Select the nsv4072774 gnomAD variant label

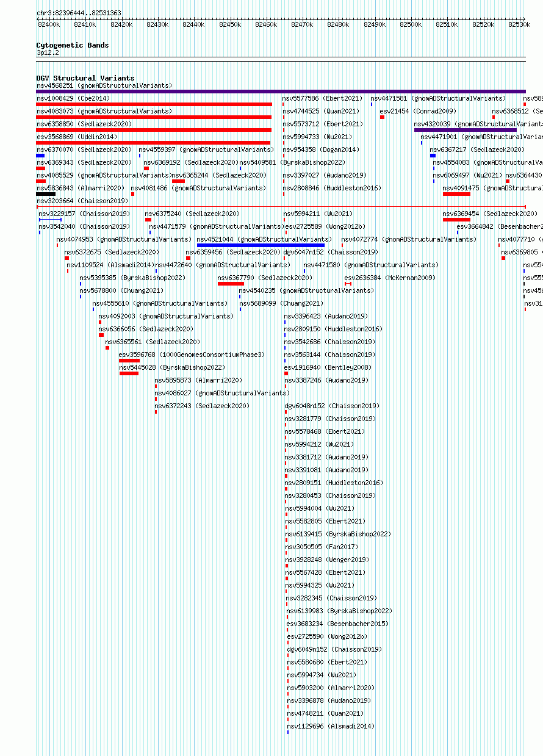coord(409,239)
